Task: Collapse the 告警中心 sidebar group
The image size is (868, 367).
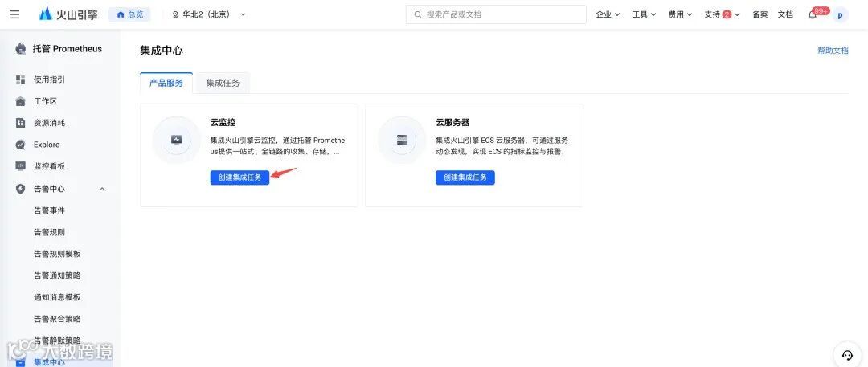Action: click(102, 189)
